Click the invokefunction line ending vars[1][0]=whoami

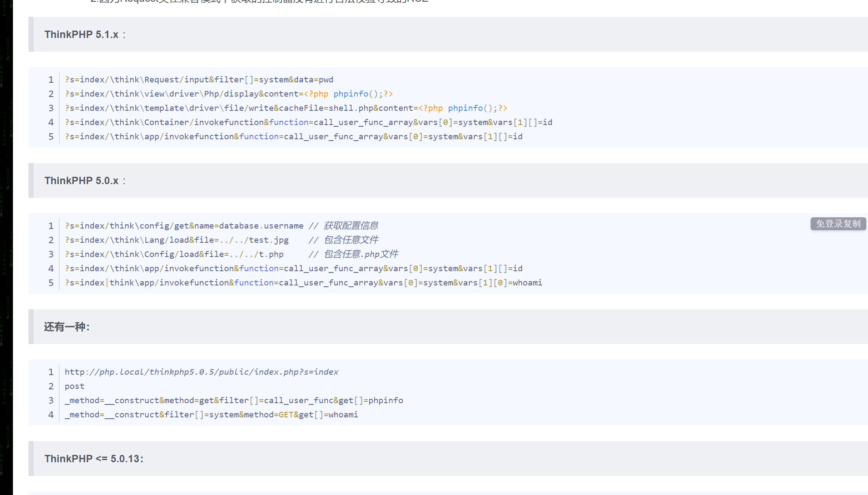[x=304, y=283]
